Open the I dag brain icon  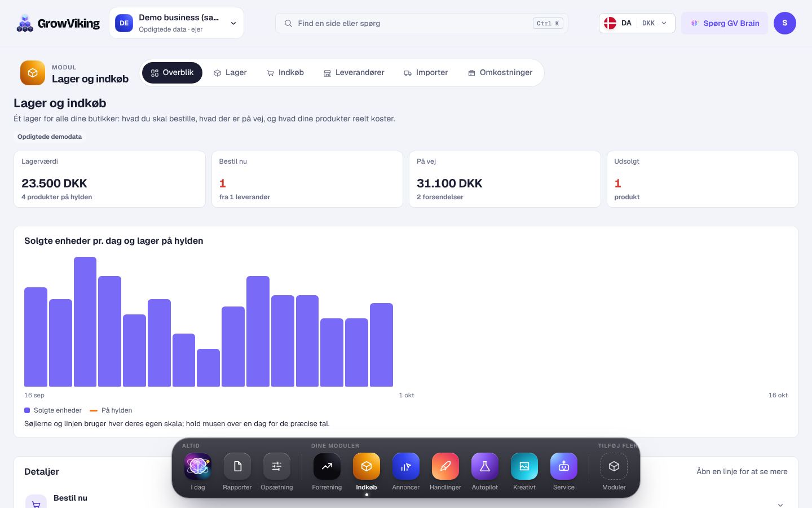[198, 466]
